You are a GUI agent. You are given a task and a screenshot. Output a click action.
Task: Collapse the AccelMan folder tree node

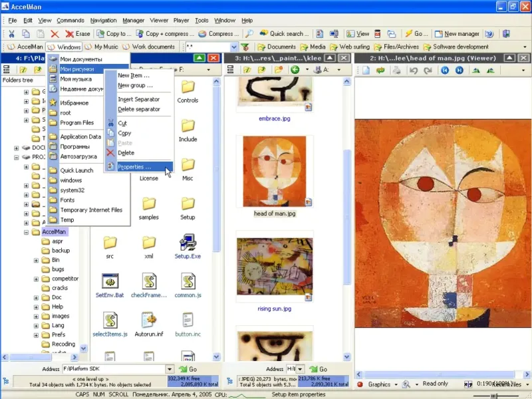[x=26, y=232]
